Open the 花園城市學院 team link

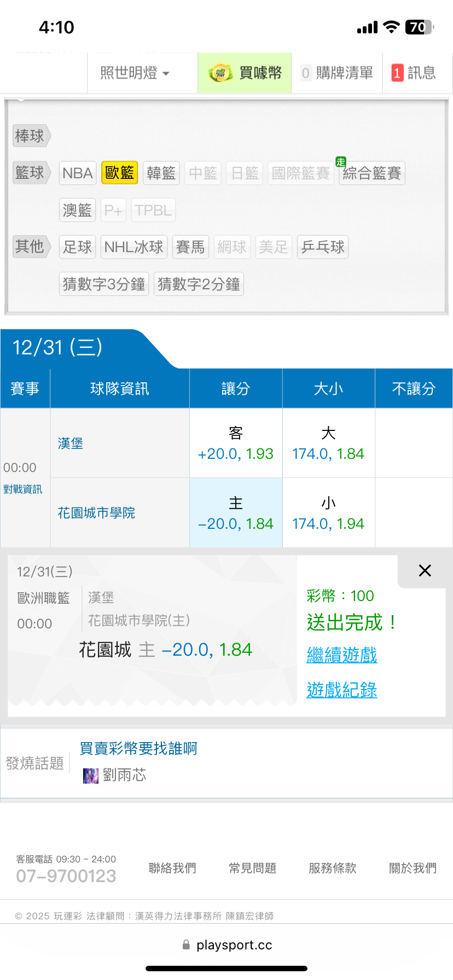(x=96, y=513)
